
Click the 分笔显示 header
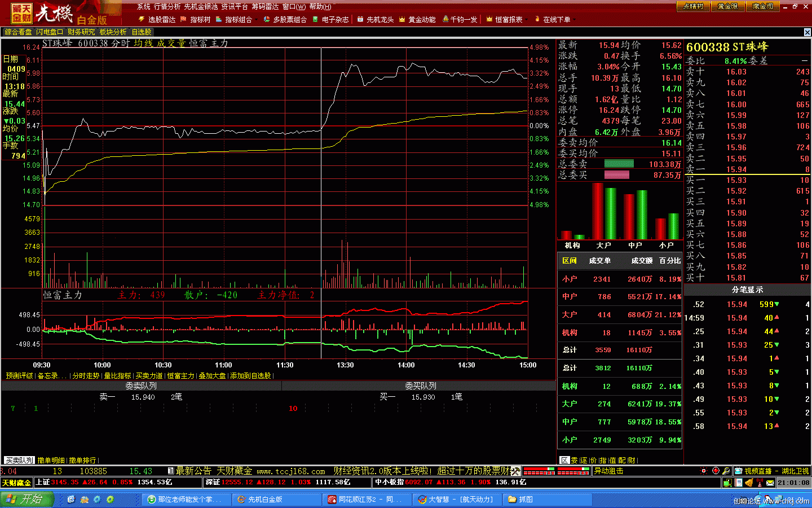pos(747,290)
